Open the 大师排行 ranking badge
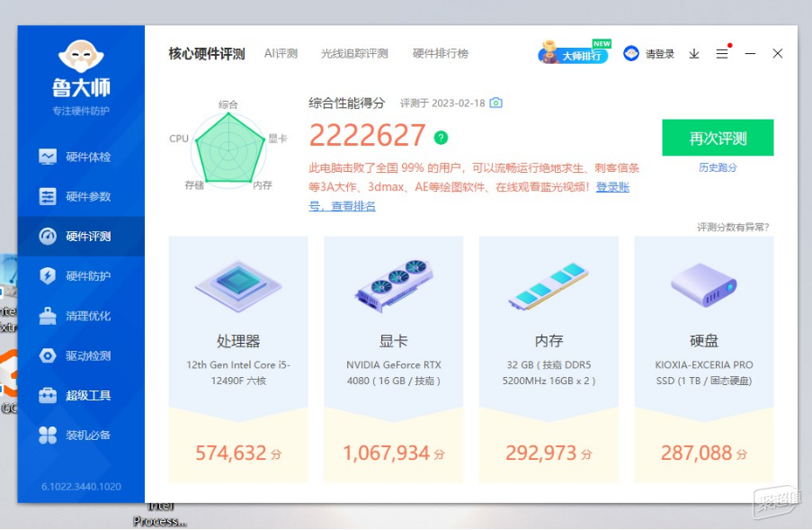This screenshot has width=812, height=530. [575, 53]
